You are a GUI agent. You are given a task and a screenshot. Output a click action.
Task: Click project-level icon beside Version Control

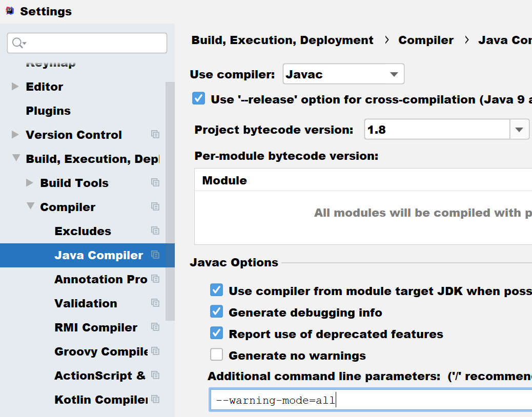point(155,134)
